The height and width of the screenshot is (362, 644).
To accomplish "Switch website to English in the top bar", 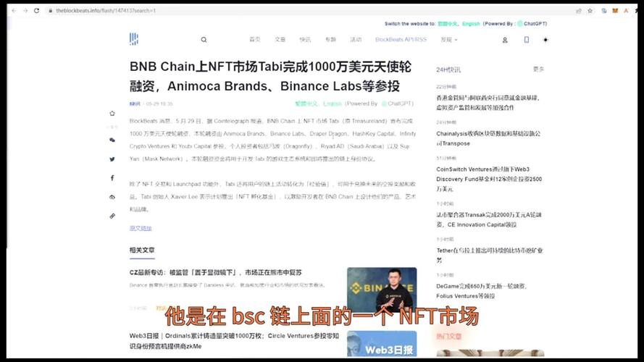I will (471, 24).
